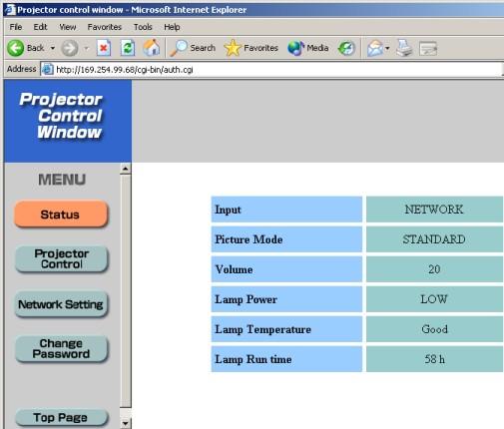Viewport: 504px width, 429px height.
Task: Click the Lamp Temperature label
Action: tap(263, 329)
